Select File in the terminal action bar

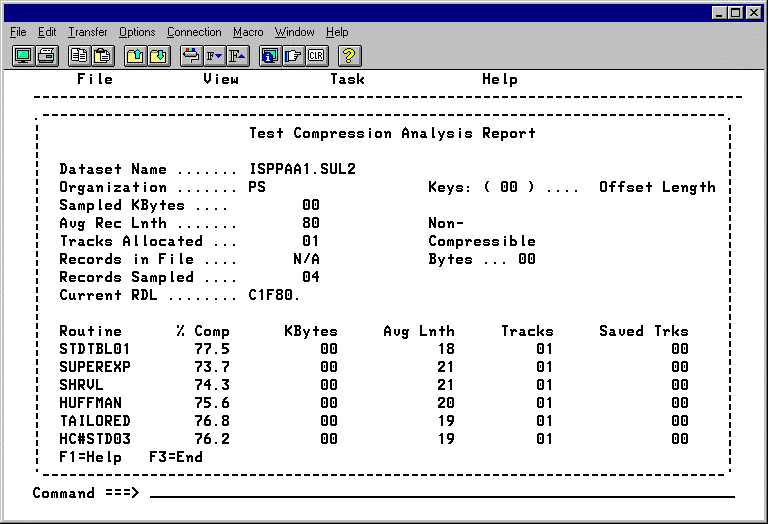coord(95,79)
